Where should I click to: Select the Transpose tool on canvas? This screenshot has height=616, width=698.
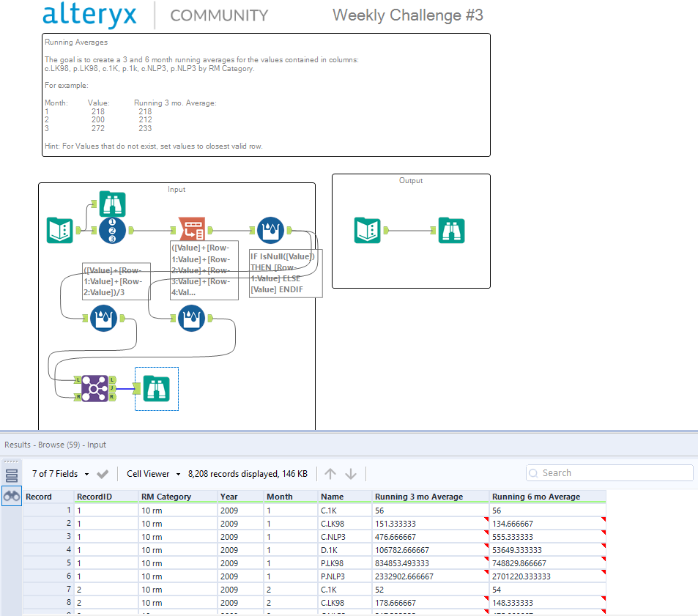[191, 229]
